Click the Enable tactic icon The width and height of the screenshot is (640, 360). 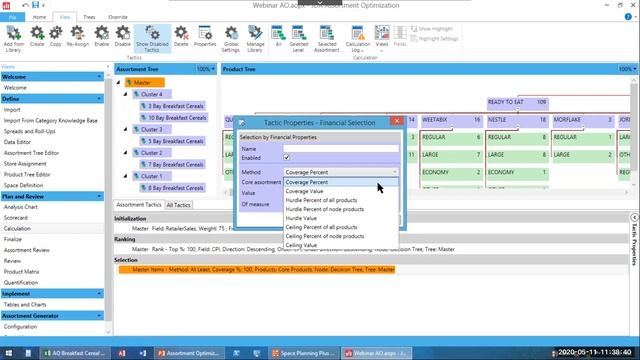pos(102,37)
